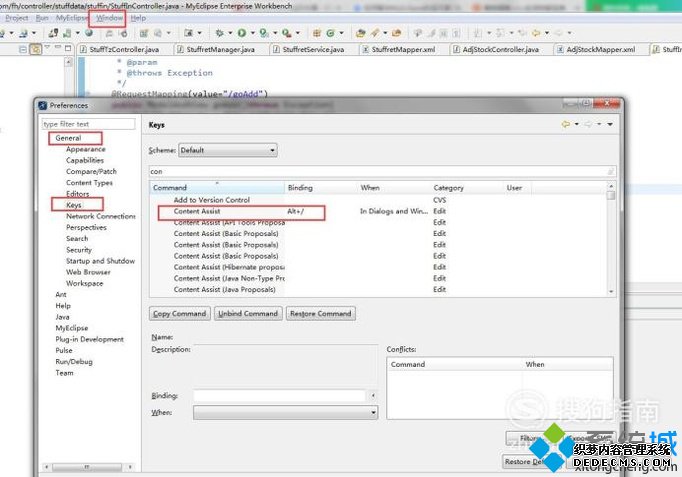Click the Binding text field
Screen dimensions: 682x477
tap(279, 395)
